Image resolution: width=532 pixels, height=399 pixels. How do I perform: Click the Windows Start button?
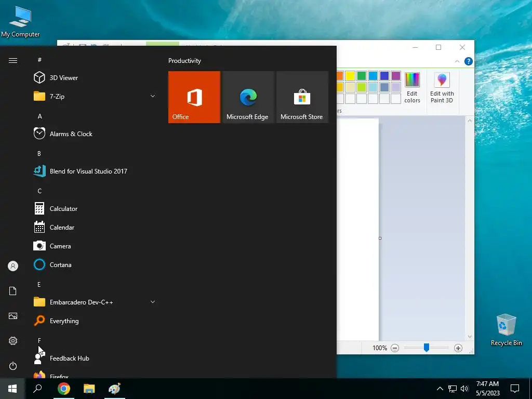pyautogui.click(x=12, y=389)
